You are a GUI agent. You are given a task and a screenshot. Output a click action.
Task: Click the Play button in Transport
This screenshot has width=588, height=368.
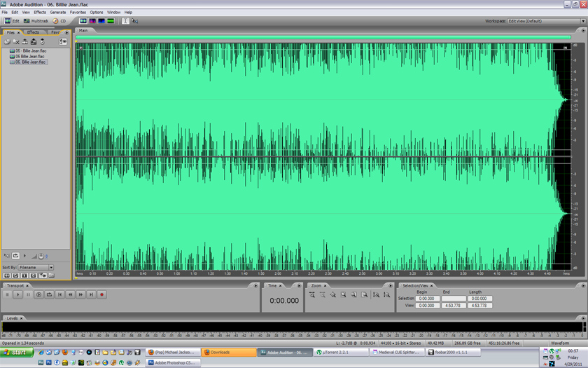click(x=17, y=295)
